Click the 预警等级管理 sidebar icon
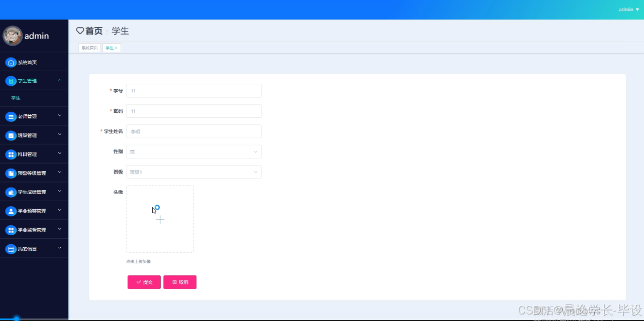Image resolution: width=644 pixels, height=321 pixels. 11,174
